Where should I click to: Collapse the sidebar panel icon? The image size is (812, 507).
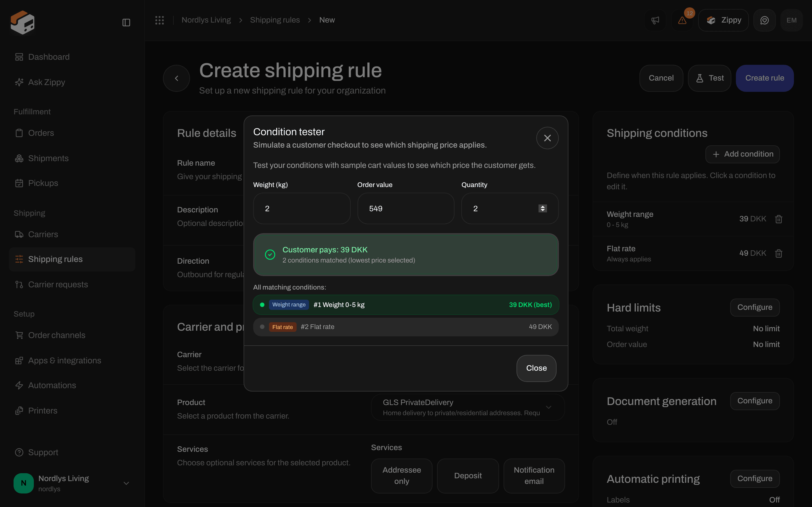[x=126, y=23]
